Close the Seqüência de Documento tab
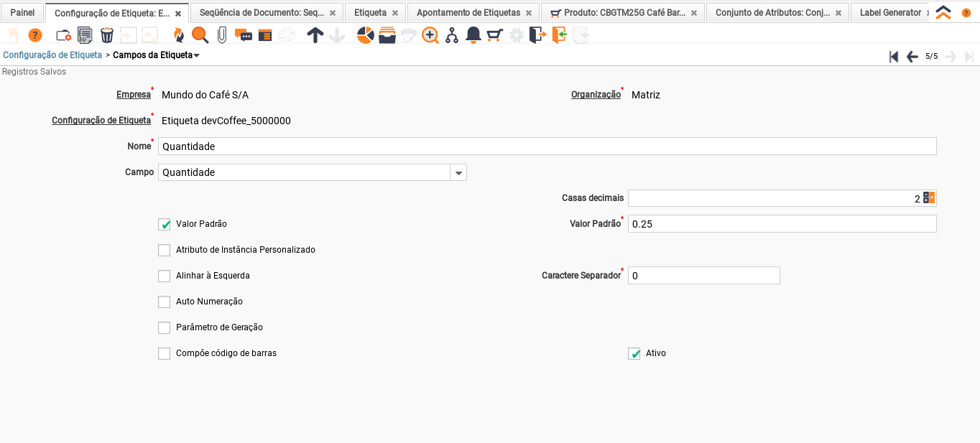Image resolution: width=980 pixels, height=443 pixels. click(332, 13)
